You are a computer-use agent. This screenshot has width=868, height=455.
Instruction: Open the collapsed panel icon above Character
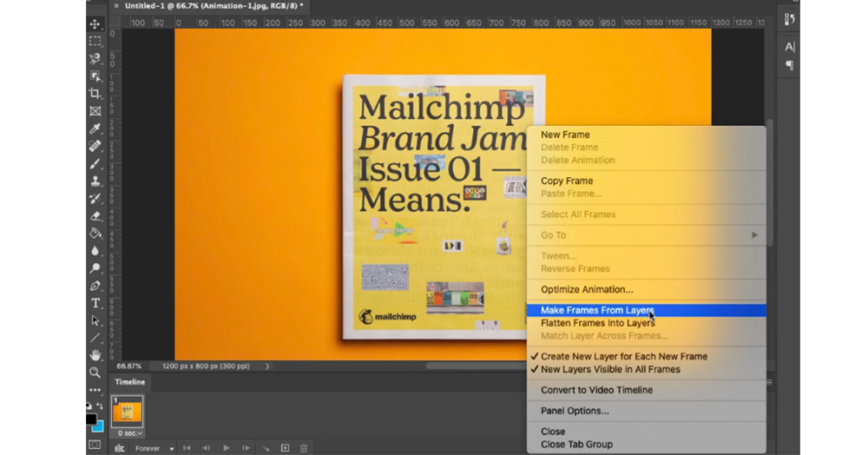coord(789,20)
